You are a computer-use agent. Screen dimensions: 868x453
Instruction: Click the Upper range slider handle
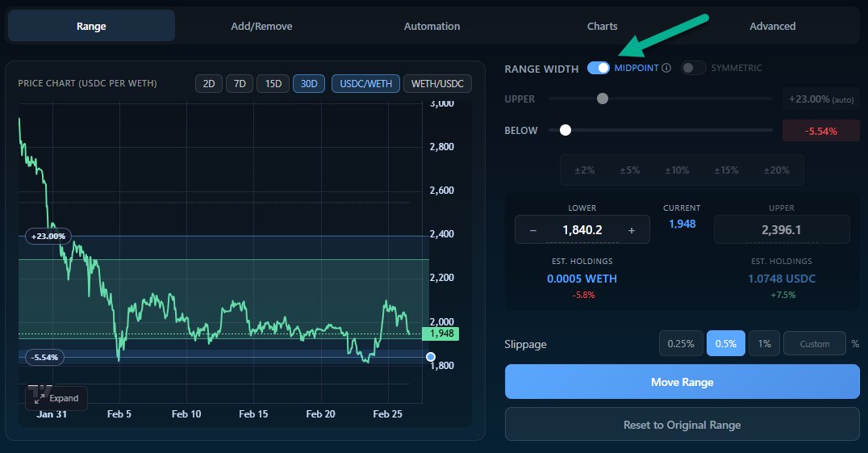603,99
